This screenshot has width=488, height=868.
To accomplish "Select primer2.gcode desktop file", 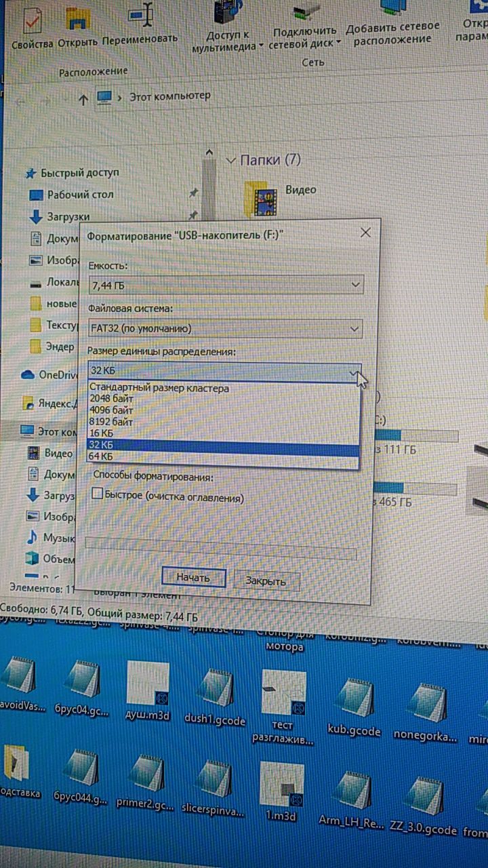I will click(145, 783).
